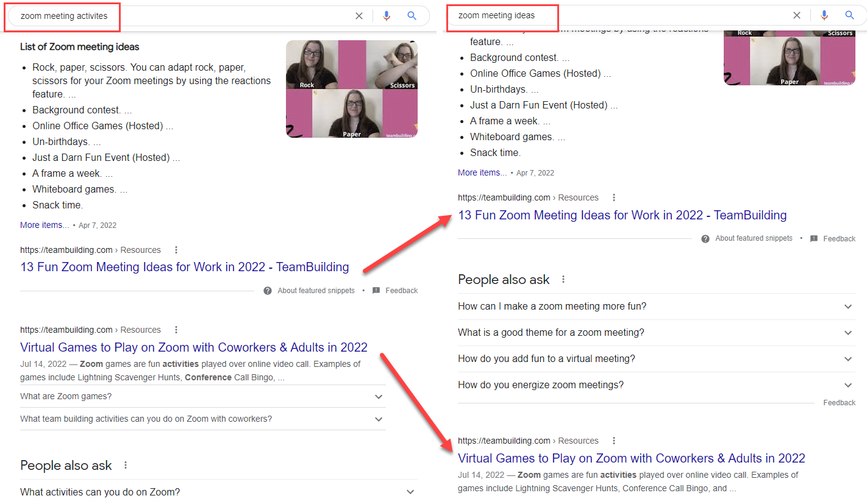Click search magnifier in 'zoom meeting activites' search

click(412, 16)
